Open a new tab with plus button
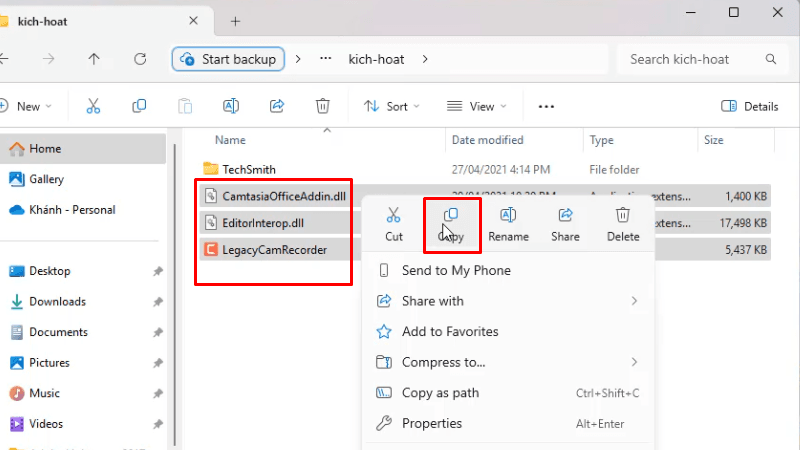This screenshot has width=800, height=450. click(236, 21)
